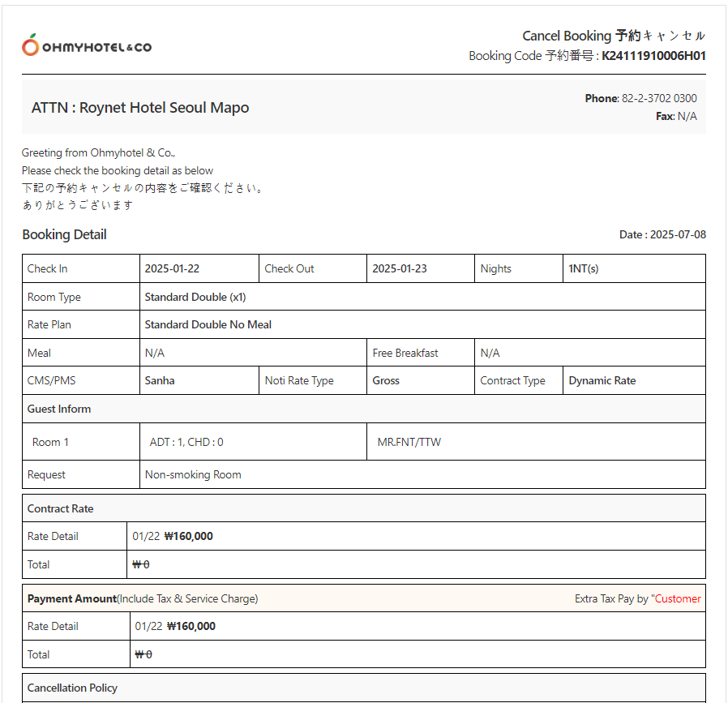Click the ATTN Roynet Hotel Seoul Mapo heading
This screenshot has height=703, width=728.
[x=140, y=108]
